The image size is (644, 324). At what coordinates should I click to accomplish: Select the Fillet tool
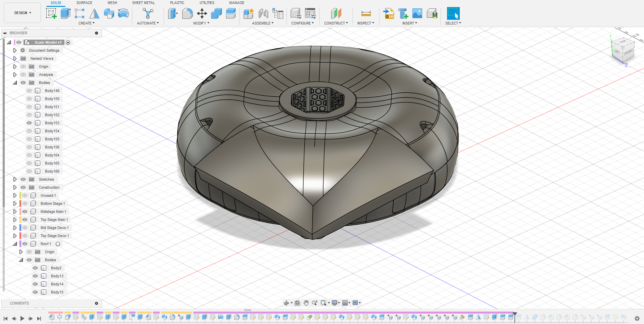pos(187,13)
